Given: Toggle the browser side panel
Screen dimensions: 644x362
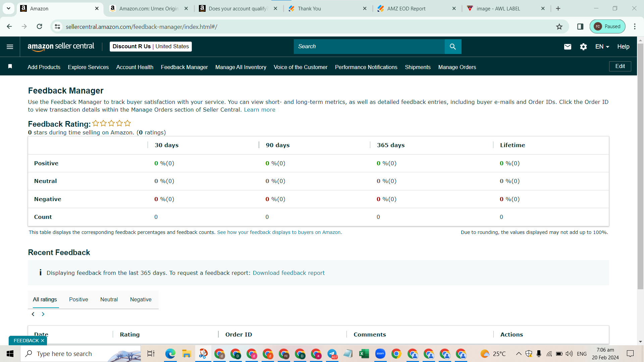Looking at the screenshot, I should (x=580, y=26).
